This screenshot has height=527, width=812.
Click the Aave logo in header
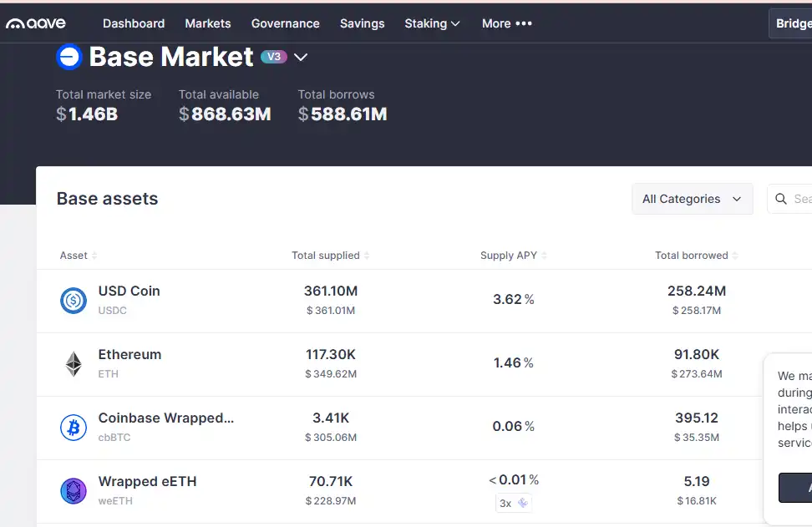[x=36, y=23]
